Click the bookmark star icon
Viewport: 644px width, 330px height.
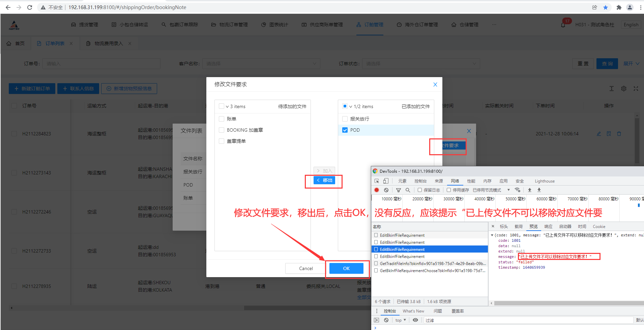click(606, 7)
